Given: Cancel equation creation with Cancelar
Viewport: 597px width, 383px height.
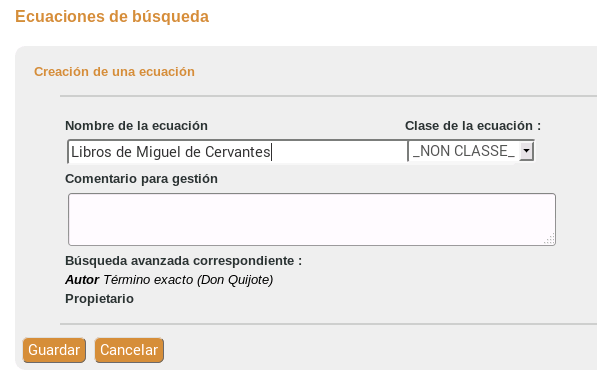Looking at the screenshot, I should tap(129, 350).
